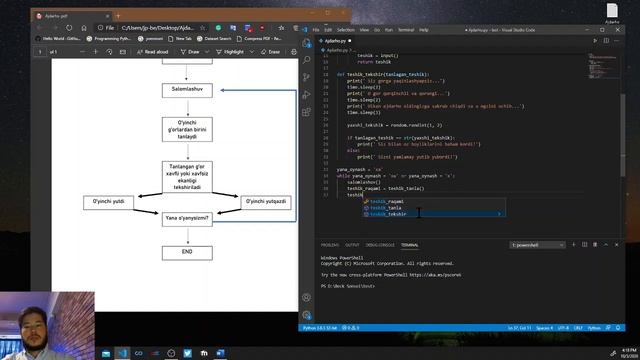This screenshot has height=360, width=640.
Task: Open the Manage gear in VS Code
Action: click(307, 315)
